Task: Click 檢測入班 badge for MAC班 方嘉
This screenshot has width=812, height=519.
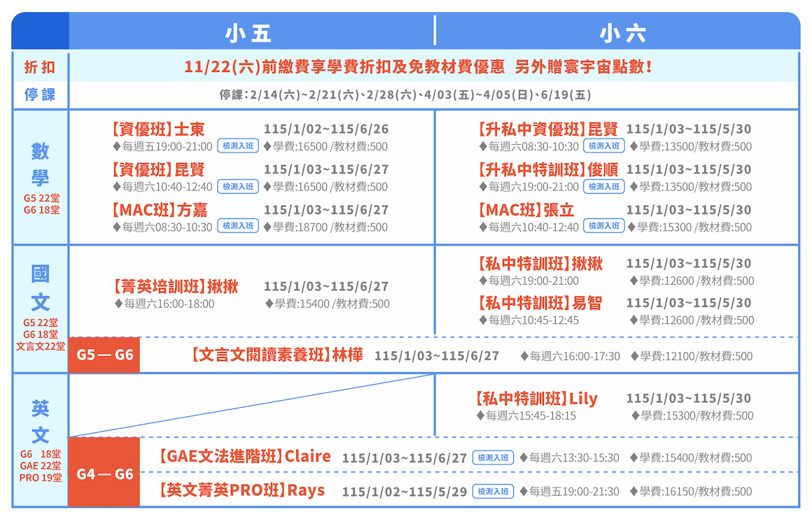Action: pyautogui.click(x=238, y=227)
